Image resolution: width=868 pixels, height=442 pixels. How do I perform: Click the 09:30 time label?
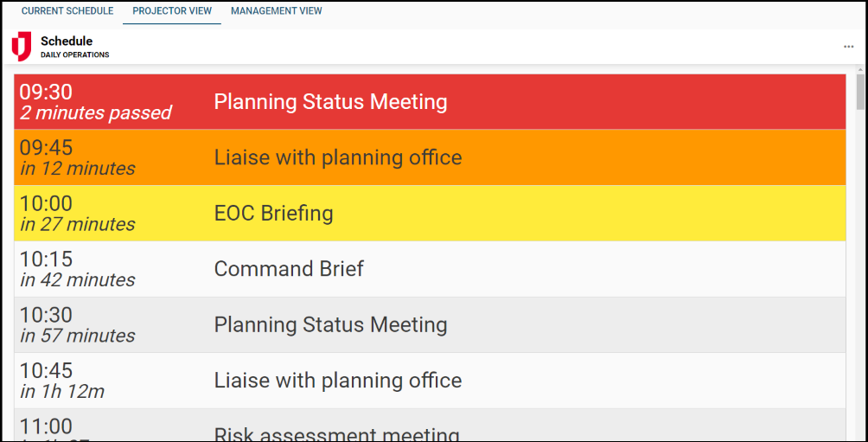coord(46,92)
